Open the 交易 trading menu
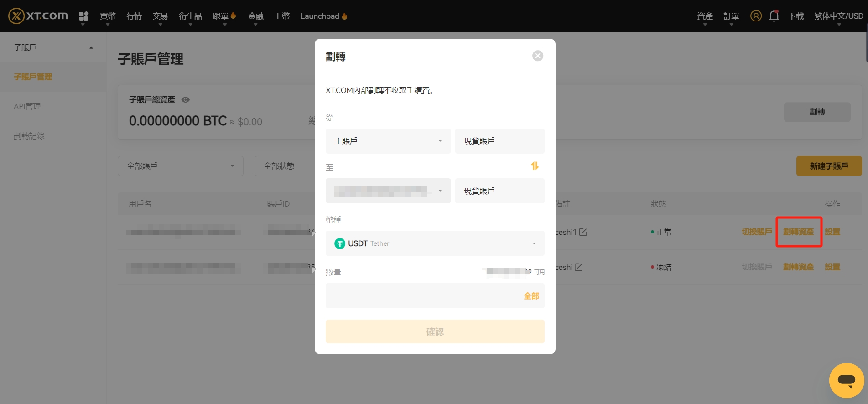868x404 pixels. pyautogui.click(x=160, y=16)
